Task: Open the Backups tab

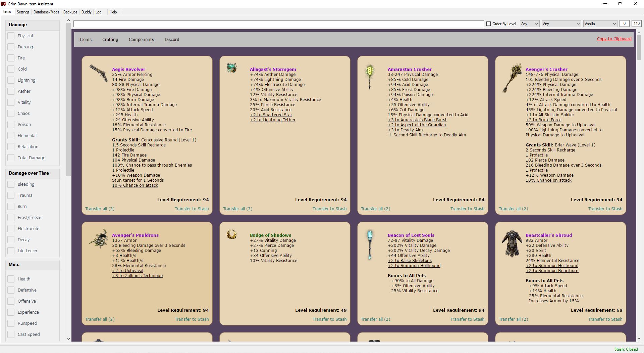Action: pyautogui.click(x=70, y=12)
